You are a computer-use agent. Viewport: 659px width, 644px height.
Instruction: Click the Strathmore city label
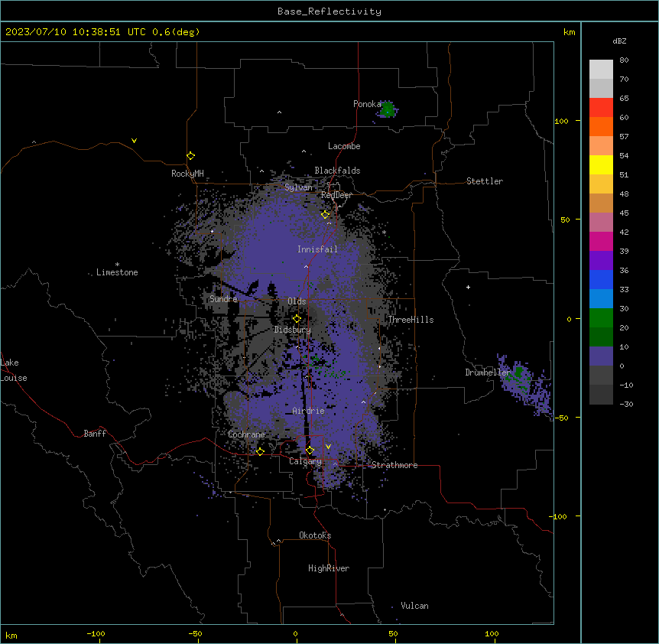[x=394, y=465]
